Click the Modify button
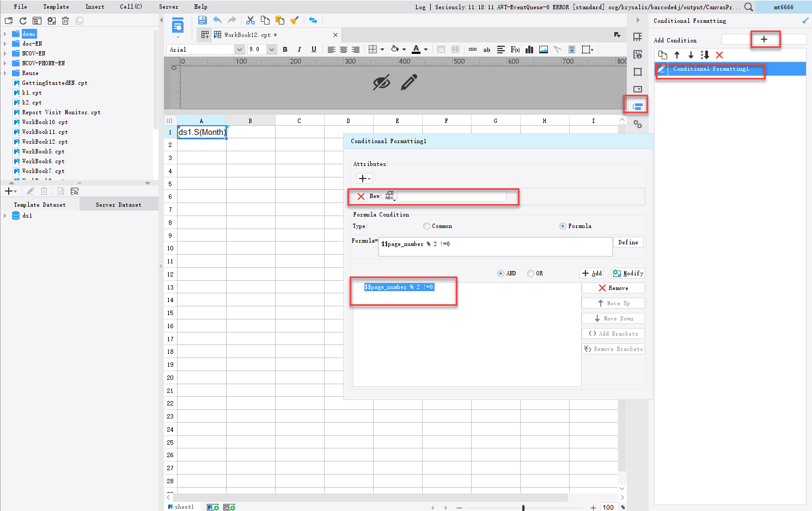This screenshot has height=511, width=812. pyautogui.click(x=628, y=273)
